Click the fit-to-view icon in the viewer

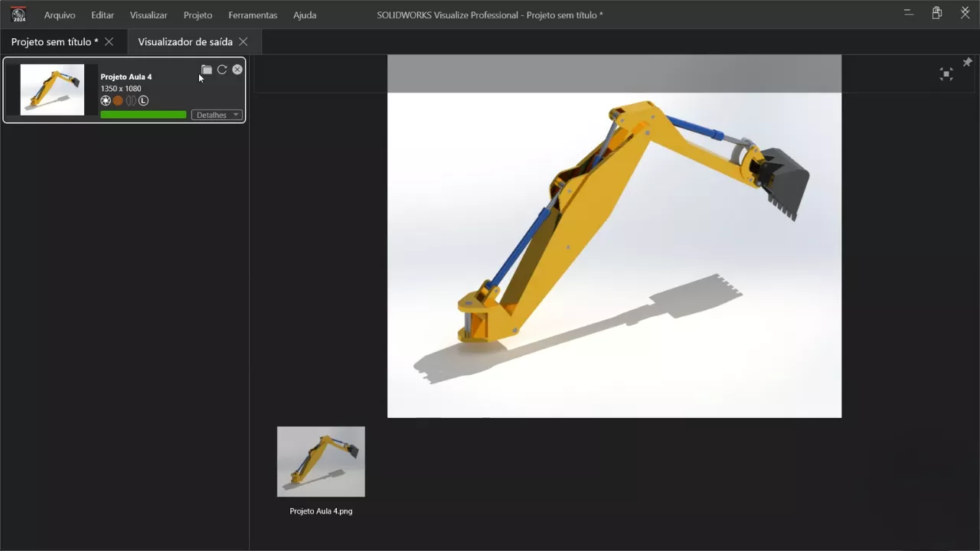946,74
